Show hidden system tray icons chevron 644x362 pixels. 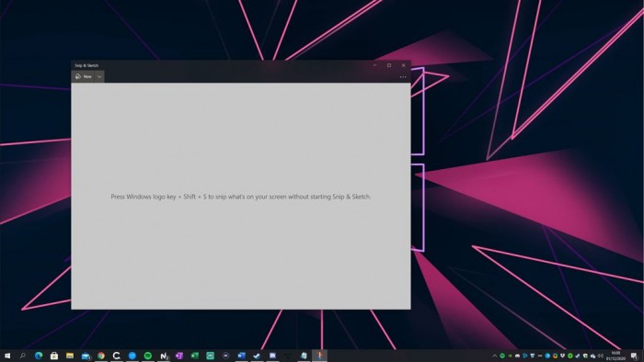click(495, 356)
